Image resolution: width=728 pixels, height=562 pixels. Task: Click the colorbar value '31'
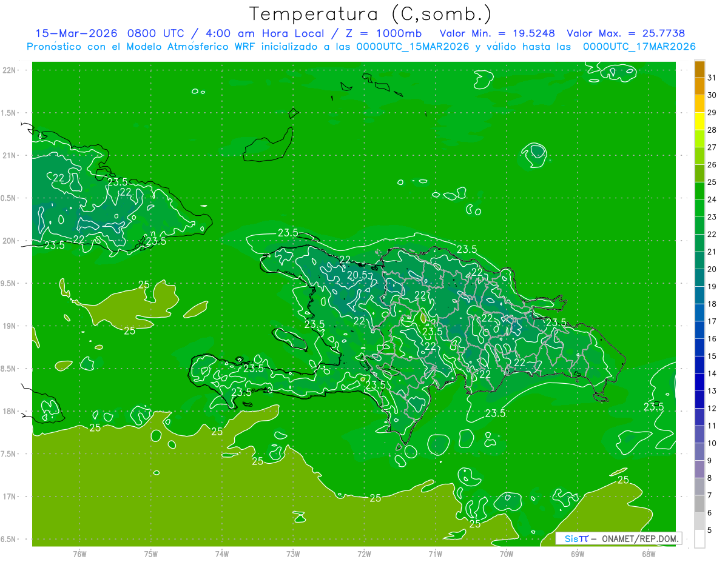coord(712,78)
